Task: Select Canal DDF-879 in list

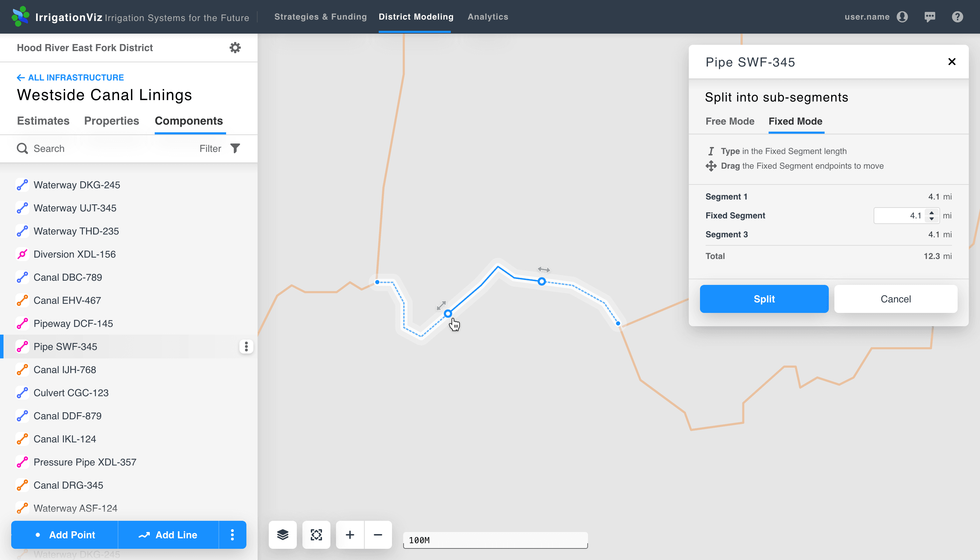Action: click(x=128, y=416)
